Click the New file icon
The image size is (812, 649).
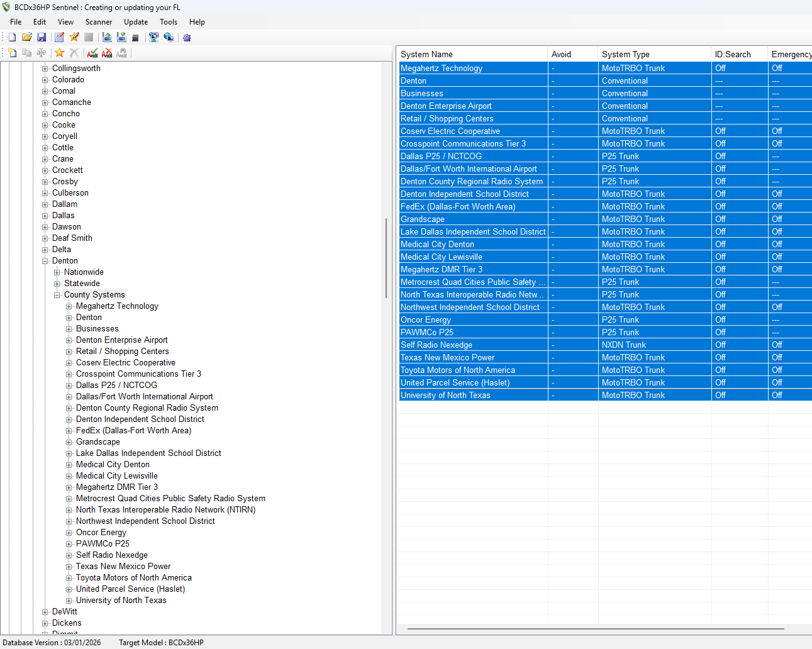[x=12, y=38]
